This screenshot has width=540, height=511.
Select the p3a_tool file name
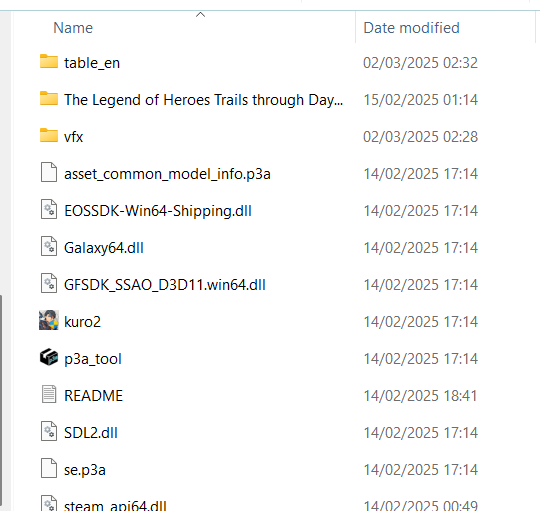(93, 359)
